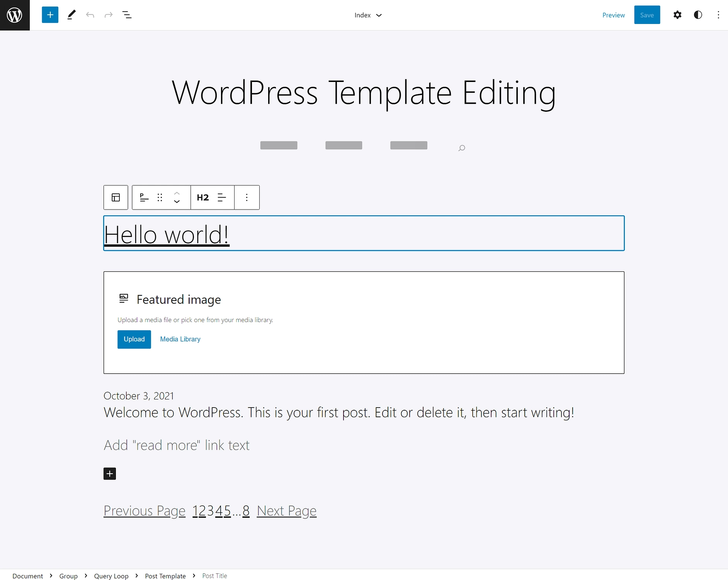The width and height of the screenshot is (728, 580).
Task: Select parent Post Template block icon
Action: [116, 198]
